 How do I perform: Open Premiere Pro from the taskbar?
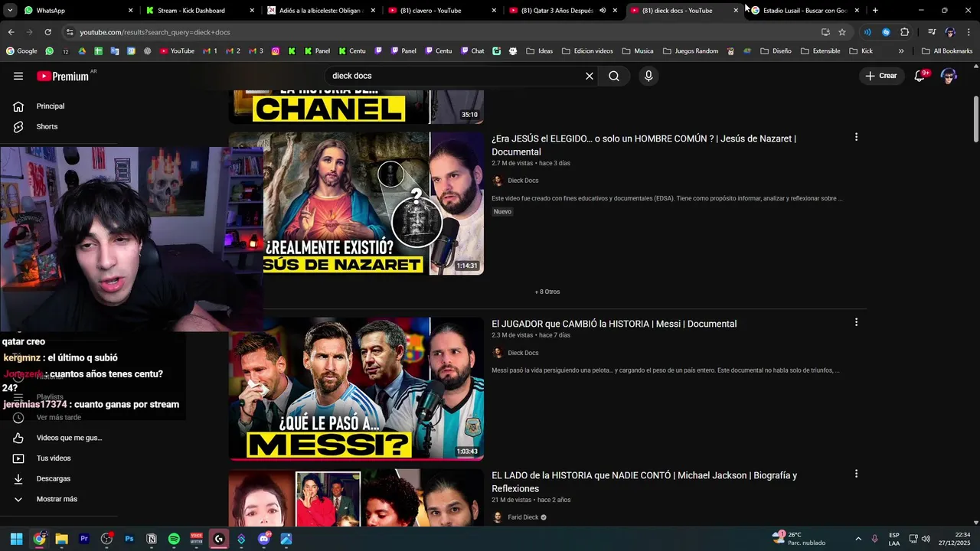[x=84, y=539]
